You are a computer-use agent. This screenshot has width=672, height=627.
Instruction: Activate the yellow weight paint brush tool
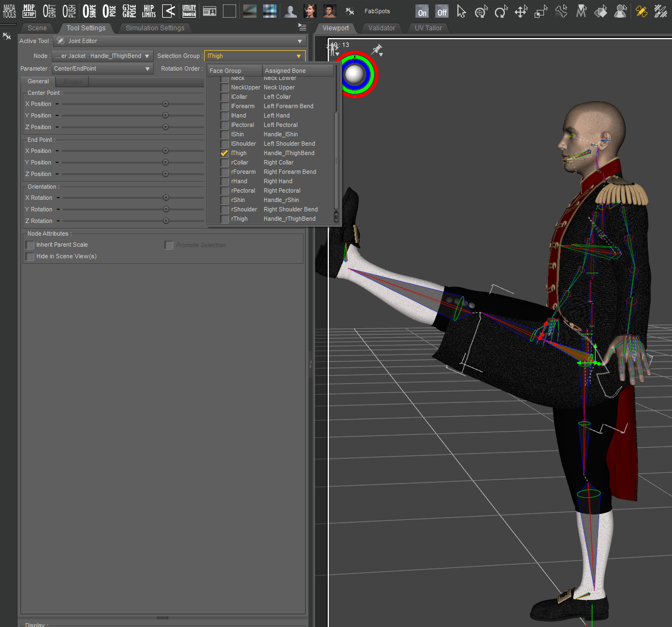pyautogui.click(x=641, y=11)
